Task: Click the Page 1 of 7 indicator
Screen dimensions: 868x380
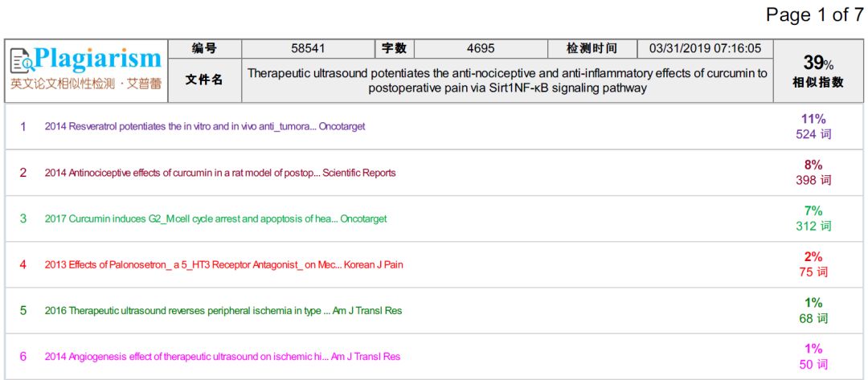Action: 814,14
